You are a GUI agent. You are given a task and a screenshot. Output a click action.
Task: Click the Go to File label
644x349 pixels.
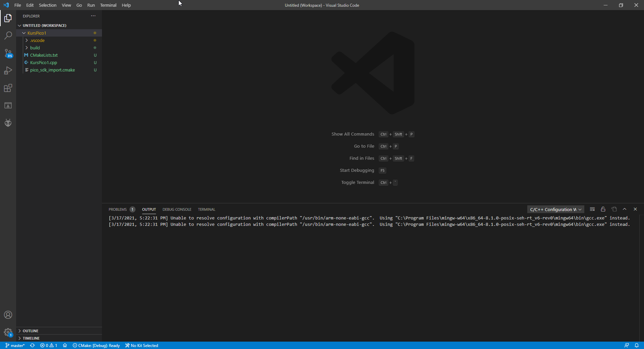tap(364, 146)
